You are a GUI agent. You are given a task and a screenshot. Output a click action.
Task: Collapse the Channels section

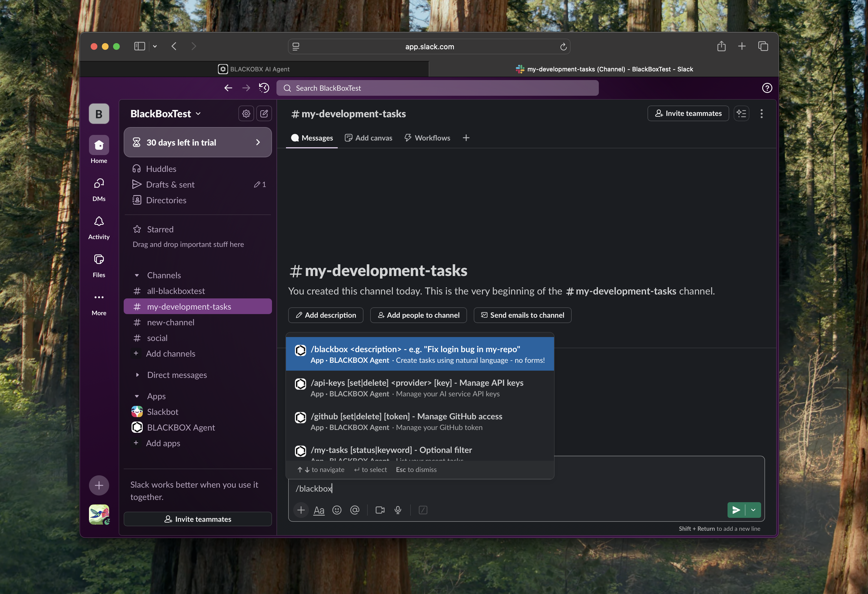tap(137, 275)
